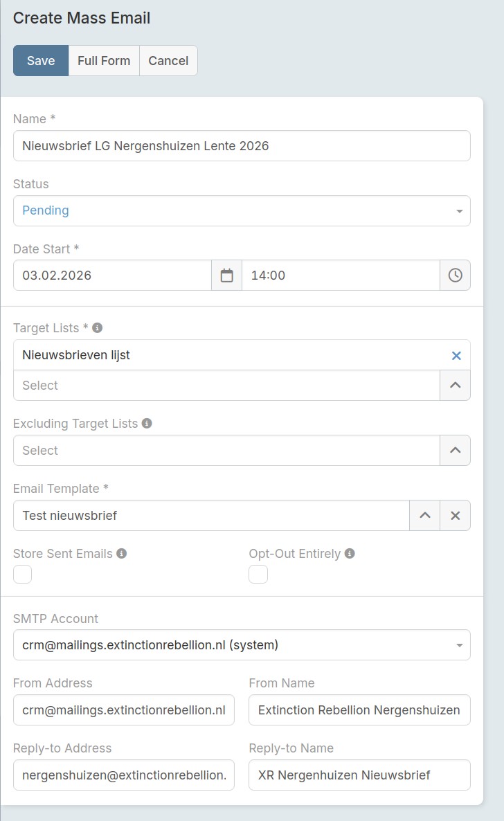This screenshot has height=821, width=504.
Task: View Opt-Out Entirely info icon
Action: [x=350, y=554]
